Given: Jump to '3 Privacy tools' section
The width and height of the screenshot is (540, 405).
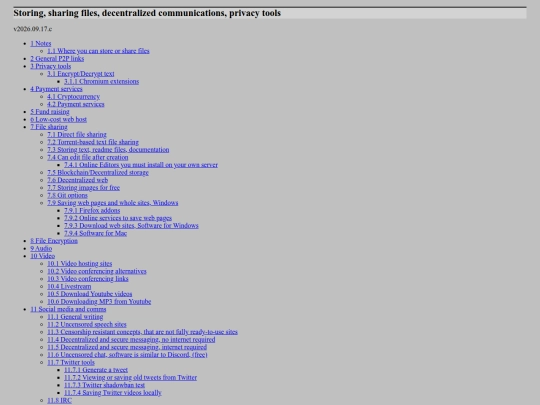Looking at the screenshot, I should (51, 66).
